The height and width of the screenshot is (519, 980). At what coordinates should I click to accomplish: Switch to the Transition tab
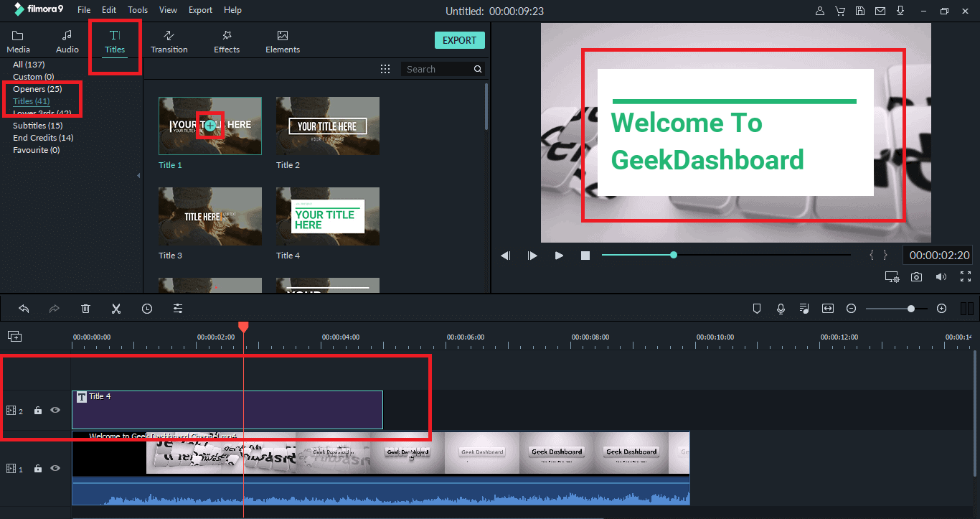pyautogui.click(x=169, y=40)
